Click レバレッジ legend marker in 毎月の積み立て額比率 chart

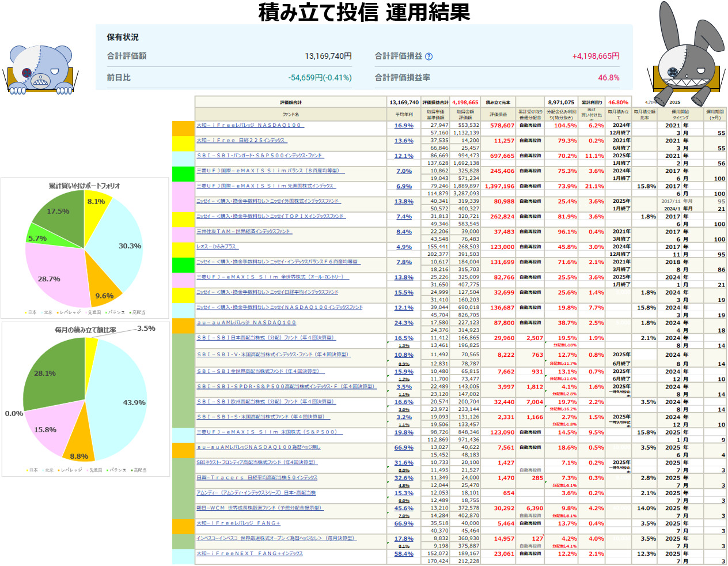point(58,470)
